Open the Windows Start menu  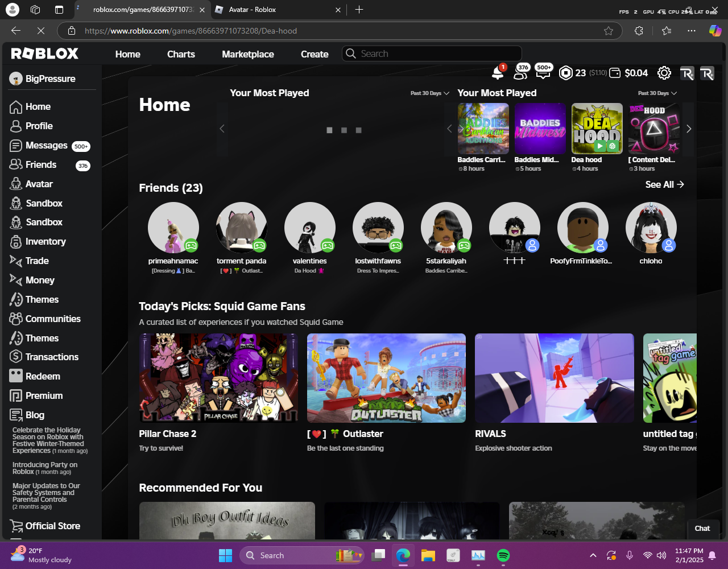(225, 555)
